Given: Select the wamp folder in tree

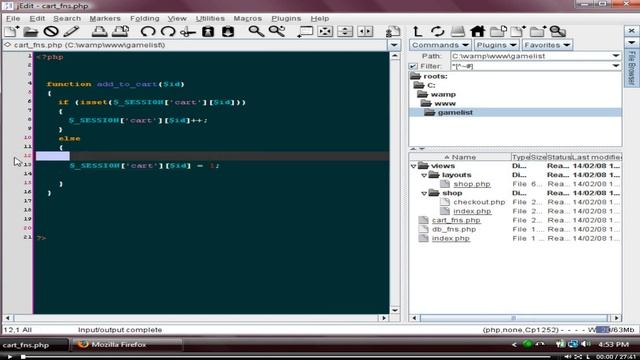Looking at the screenshot, I should click(x=443, y=94).
